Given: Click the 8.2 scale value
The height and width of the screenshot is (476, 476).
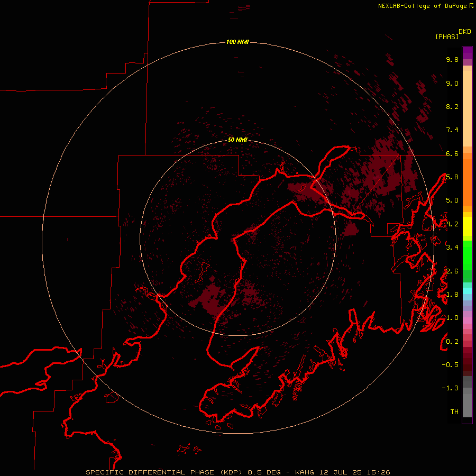Looking at the screenshot, I should [452, 106].
